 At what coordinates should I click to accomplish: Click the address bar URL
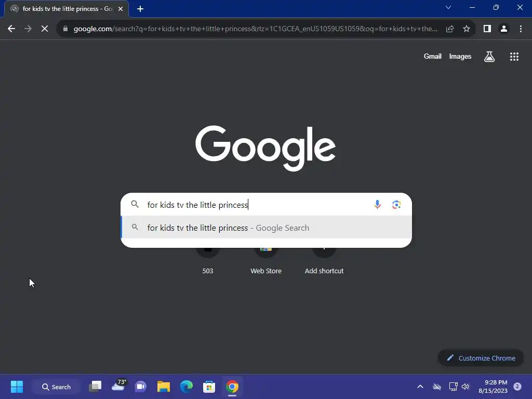pos(255,29)
